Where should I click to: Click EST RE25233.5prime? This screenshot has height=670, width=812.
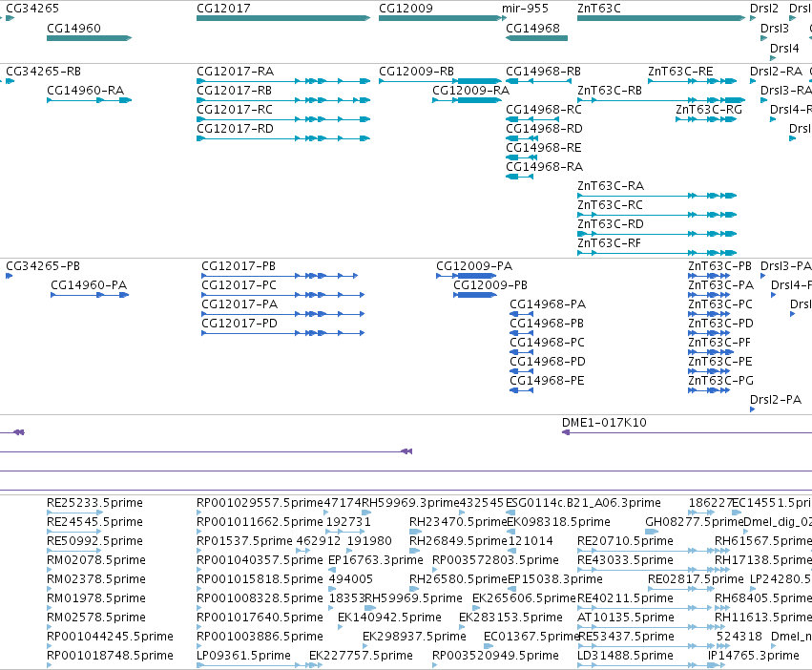pyautogui.click(x=74, y=513)
